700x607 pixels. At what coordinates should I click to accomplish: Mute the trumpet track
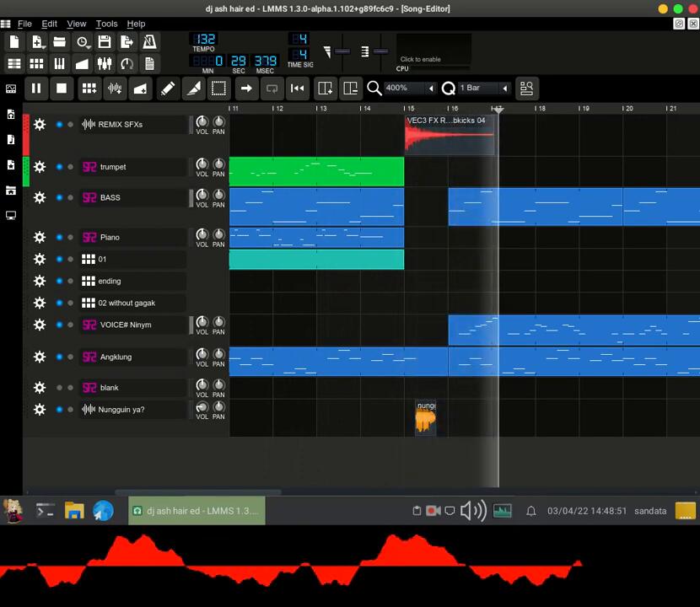point(59,167)
